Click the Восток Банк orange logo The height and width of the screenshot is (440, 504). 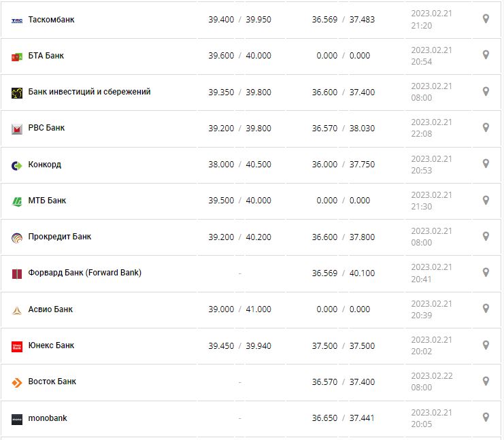(17, 382)
